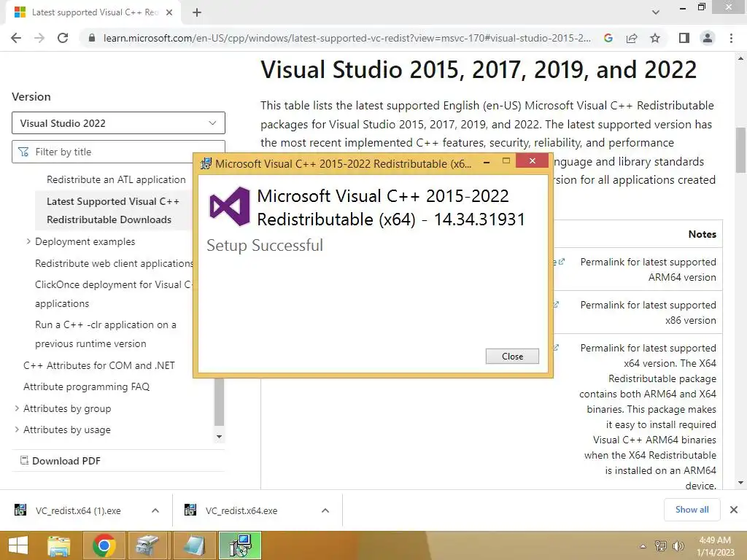The image size is (747, 560).
Task: Share this page icon
Action: click(632, 38)
